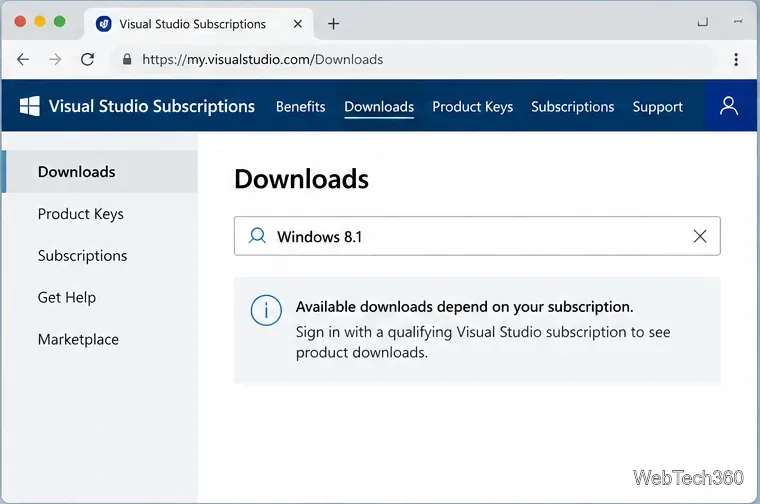Open Product Keys in the top navigation
The image size is (760, 504).
pyautogui.click(x=473, y=107)
